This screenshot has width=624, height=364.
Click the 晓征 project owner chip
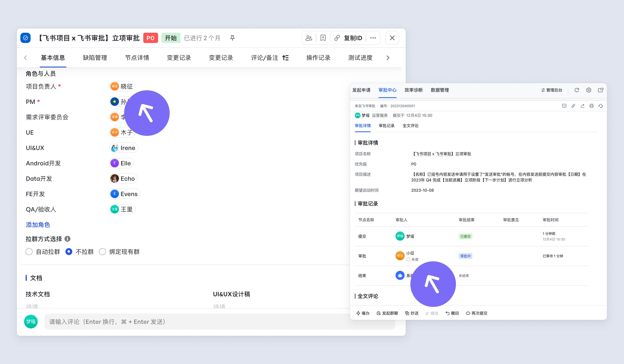(x=122, y=86)
